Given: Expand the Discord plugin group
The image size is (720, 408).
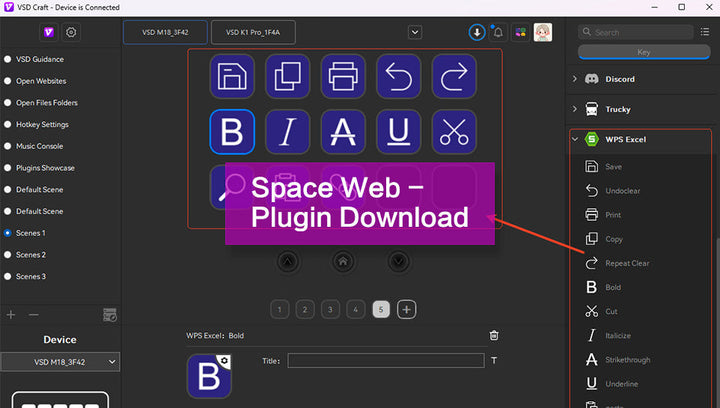Looking at the screenshot, I should (x=575, y=79).
